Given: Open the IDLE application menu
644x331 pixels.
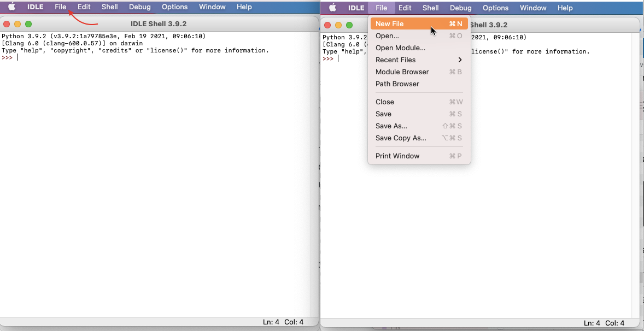Looking at the screenshot, I should pyautogui.click(x=35, y=7).
